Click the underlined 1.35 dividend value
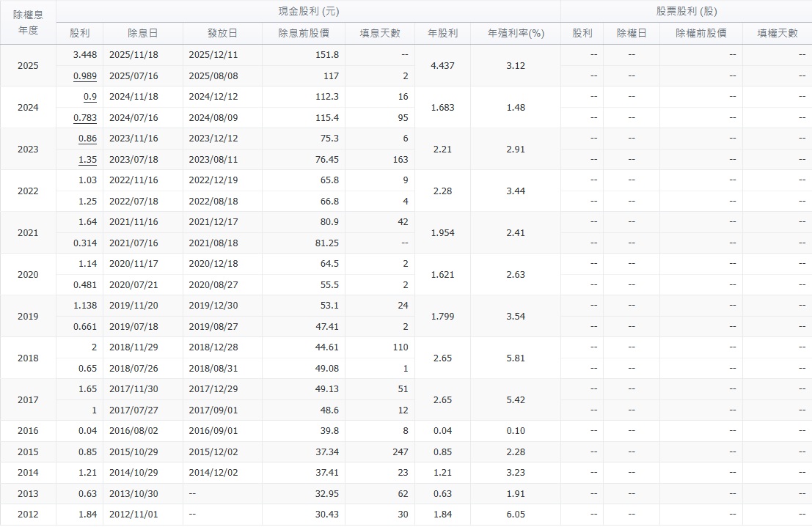 87,159
